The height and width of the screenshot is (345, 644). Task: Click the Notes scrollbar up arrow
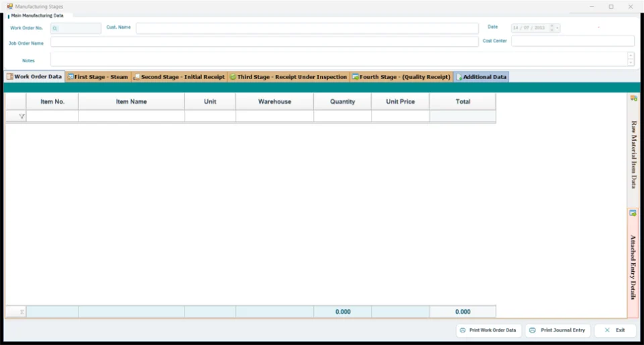[x=631, y=56]
